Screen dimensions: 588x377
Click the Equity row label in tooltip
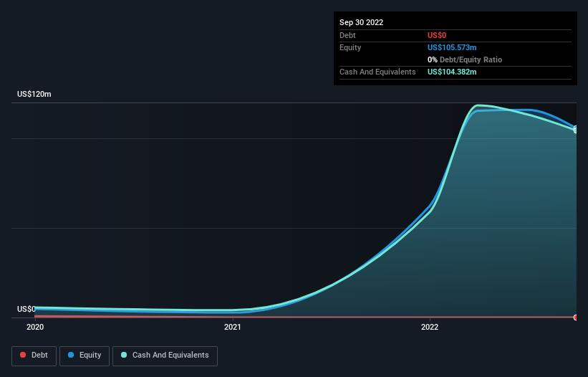350,47
